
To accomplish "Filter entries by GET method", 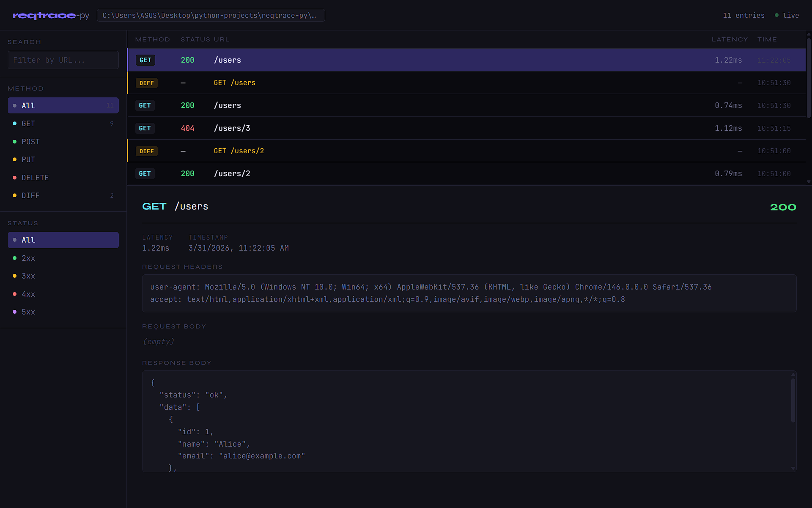I will pos(63,124).
